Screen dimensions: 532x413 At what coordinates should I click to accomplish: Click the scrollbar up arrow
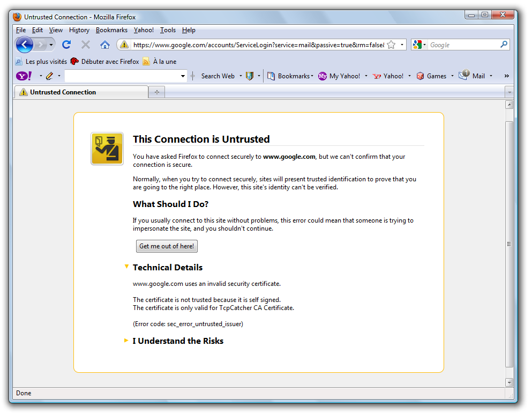509,105
